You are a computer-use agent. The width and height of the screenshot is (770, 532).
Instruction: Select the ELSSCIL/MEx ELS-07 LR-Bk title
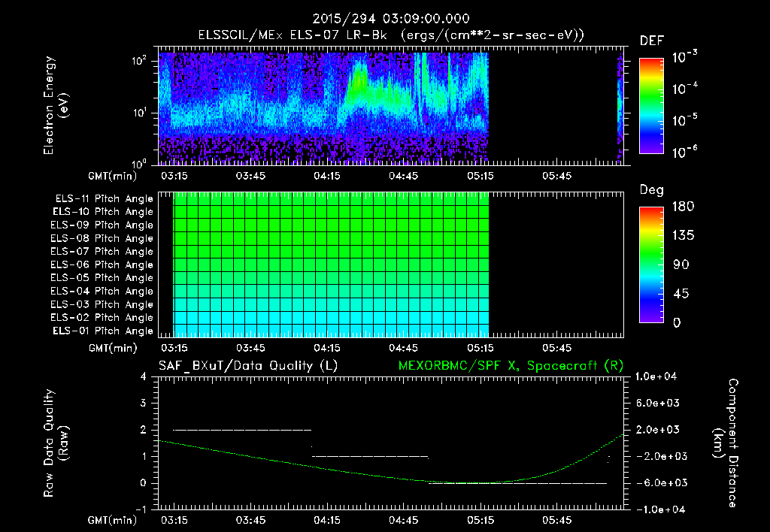pos(293,35)
